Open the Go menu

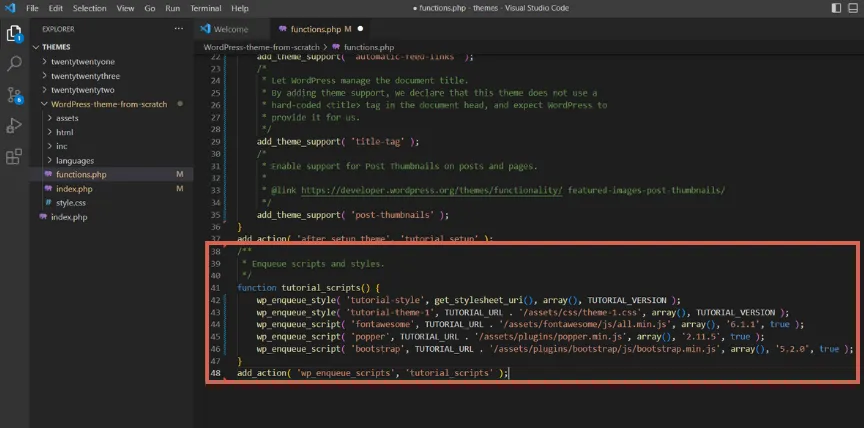click(149, 8)
